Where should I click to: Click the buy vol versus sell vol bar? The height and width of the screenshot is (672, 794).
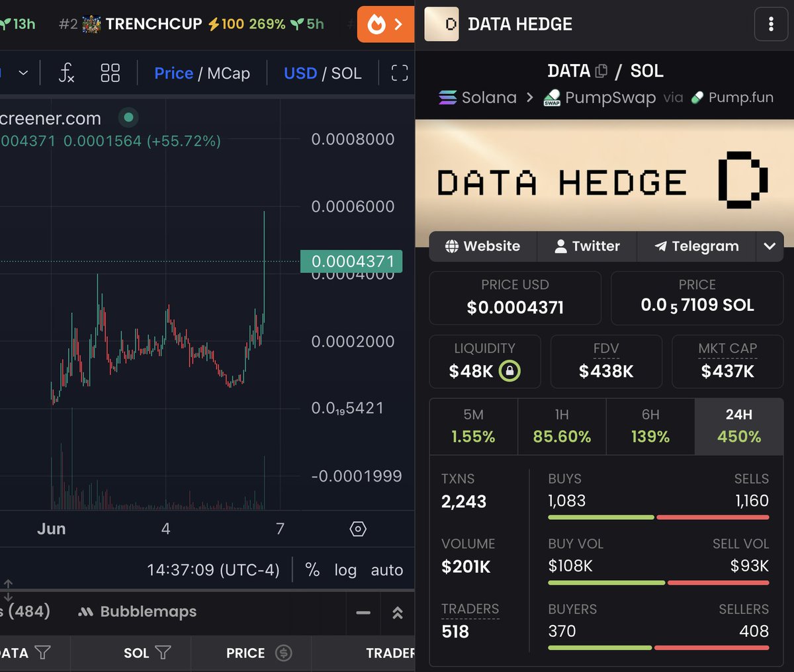[x=658, y=583]
